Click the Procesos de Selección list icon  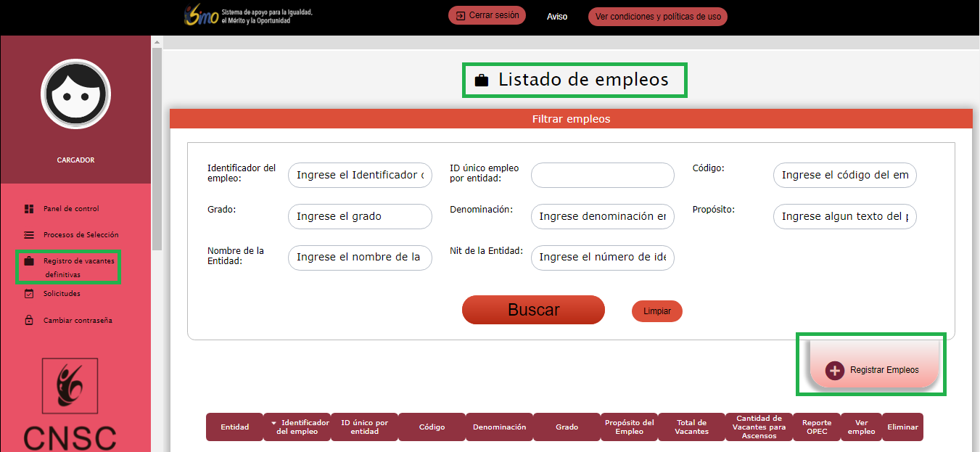click(x=29, y=235)
